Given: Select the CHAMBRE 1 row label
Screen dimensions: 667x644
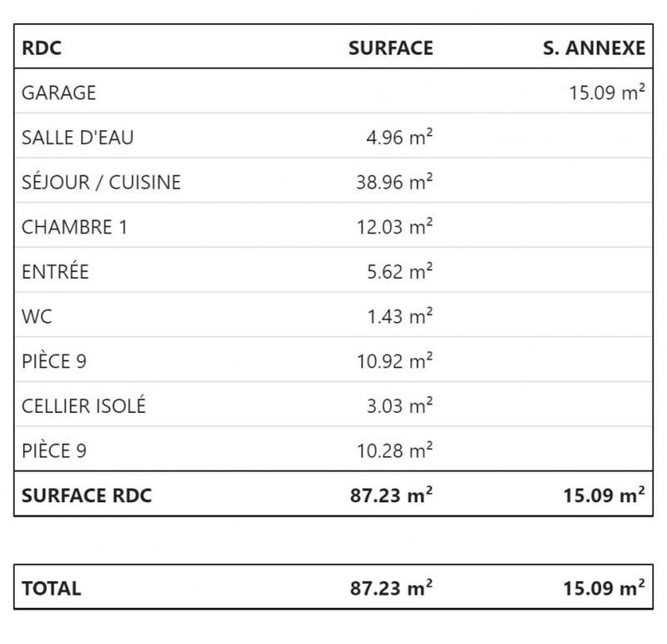Looking at the screenshot, I should click(74, 227).
